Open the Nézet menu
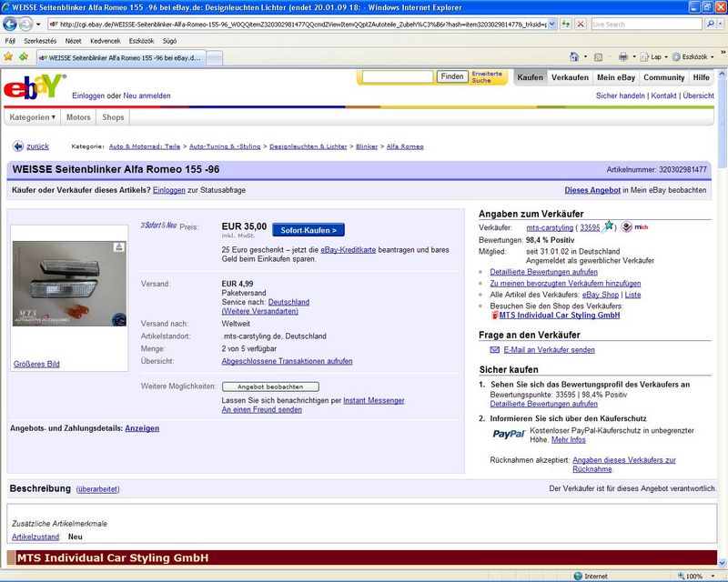Viewport: 728px width, 582px height. tap(74, 41)
